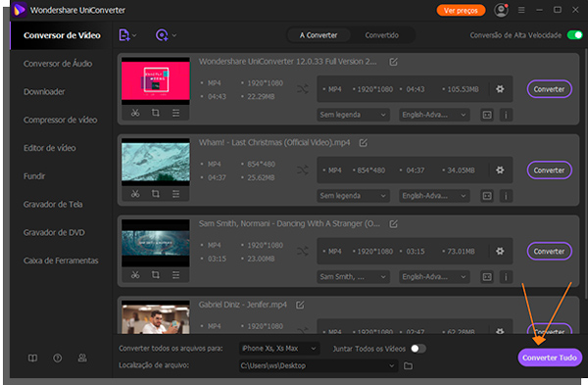The image size is (588, 385).
Task: Open the user guide book icon
Action: point(32,358)
